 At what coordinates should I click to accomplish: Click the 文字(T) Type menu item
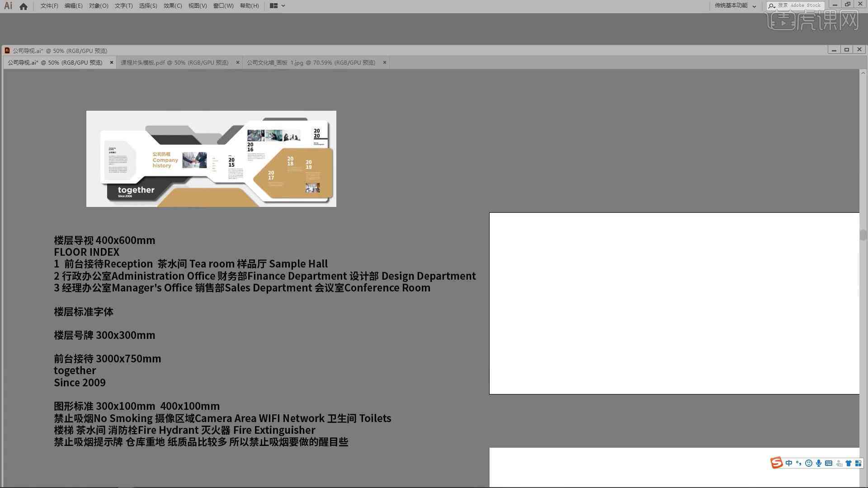coord(122,5)
